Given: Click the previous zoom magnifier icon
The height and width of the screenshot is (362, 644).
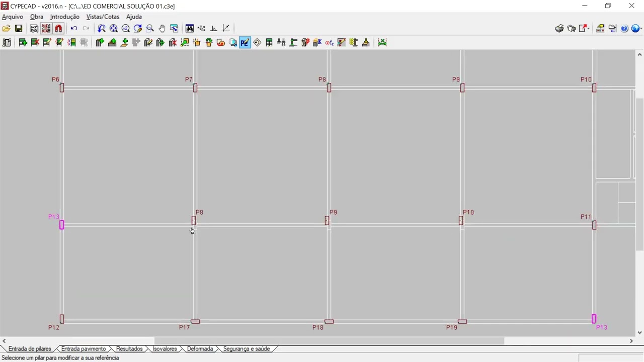Looking at the screenshot, I should pyautogui.click(x=102, y=29).
